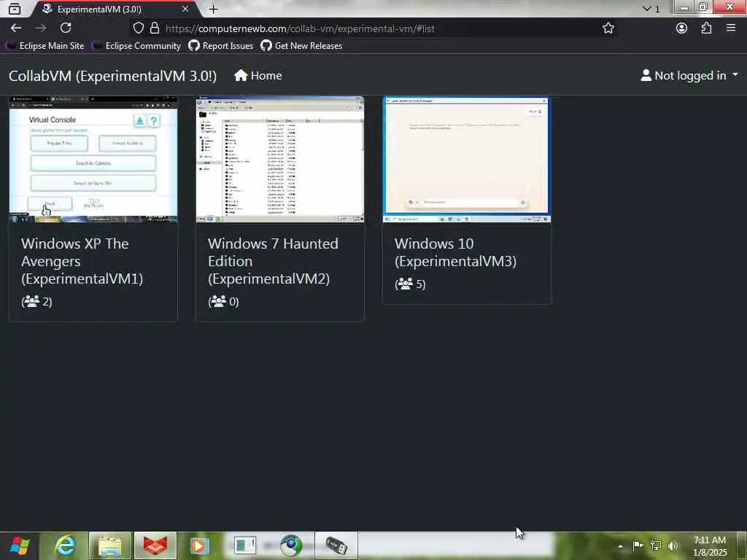Open Windows Media Player in the taskbar

tap(200, 545)
